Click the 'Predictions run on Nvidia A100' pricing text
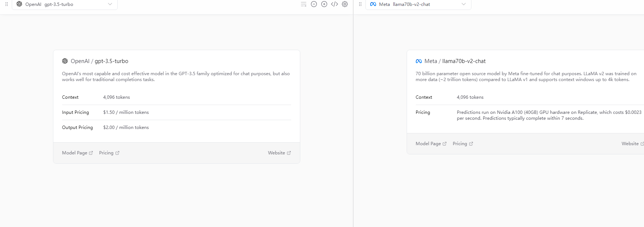This screenshot has width=644, height=227. [549, 115]
